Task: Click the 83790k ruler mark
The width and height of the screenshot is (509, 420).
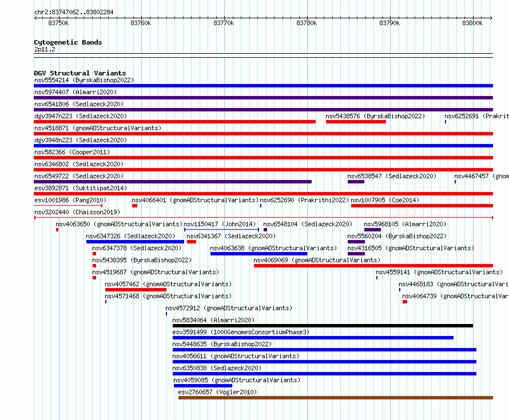Action: (x=389, y=23)
